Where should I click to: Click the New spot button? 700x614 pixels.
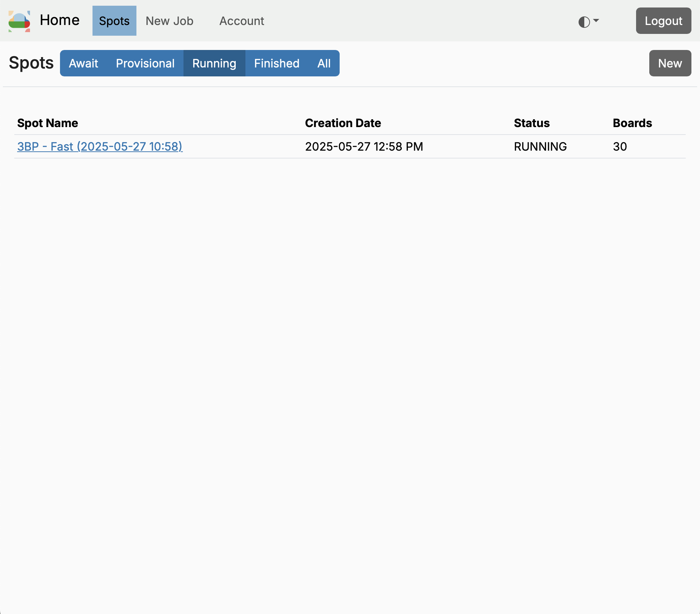[x=670, y=64]
